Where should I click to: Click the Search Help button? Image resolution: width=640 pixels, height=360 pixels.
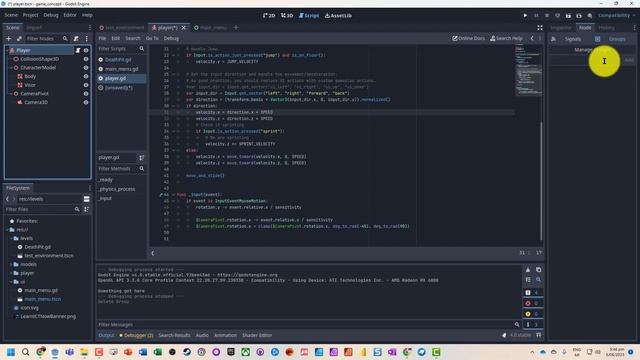coord(506,38)
